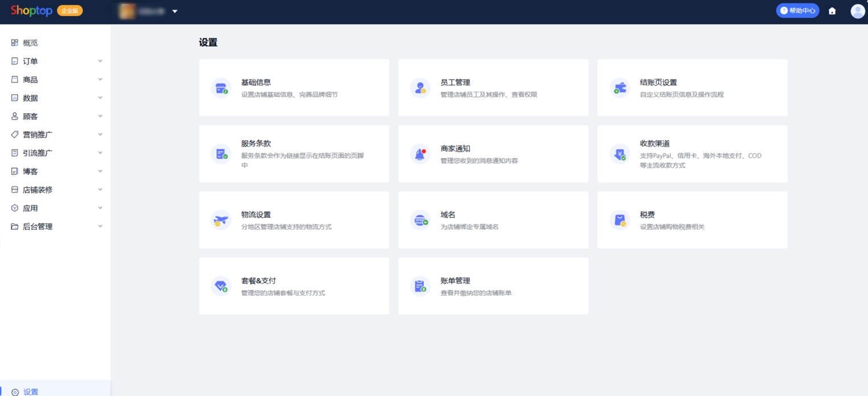The width and height of the screenshot is (868, 396).
Task: Expand the 营销推广 sidebar chevron
Action: (x=100, y=135)
